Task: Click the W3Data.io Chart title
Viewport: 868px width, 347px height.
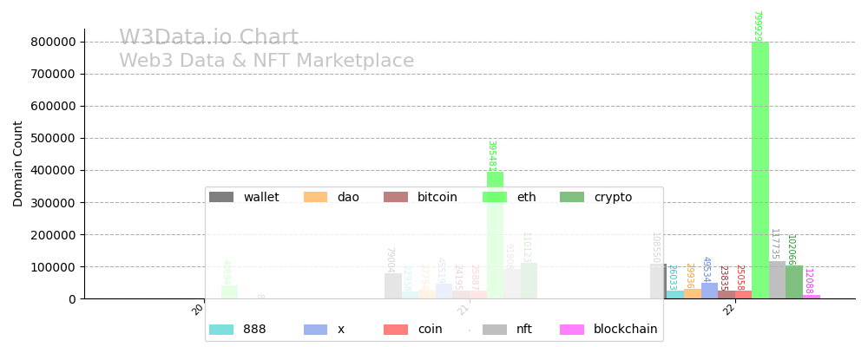Action: [208, 38]
